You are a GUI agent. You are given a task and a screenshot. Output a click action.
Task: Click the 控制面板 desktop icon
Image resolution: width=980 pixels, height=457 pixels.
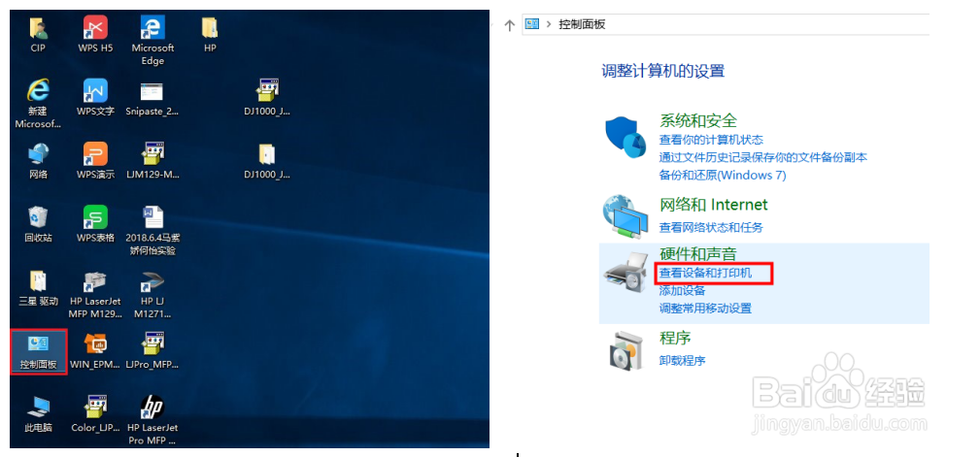(x=38, y=352)
